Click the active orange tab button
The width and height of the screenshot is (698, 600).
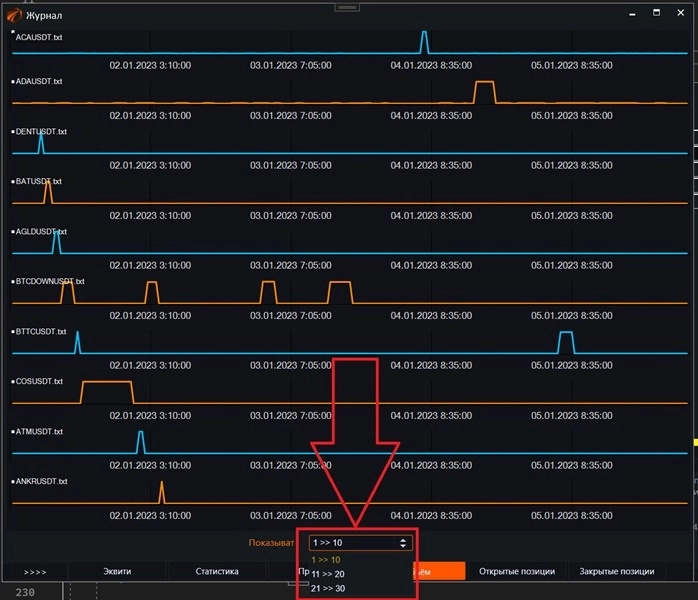(x=437, y=571)
